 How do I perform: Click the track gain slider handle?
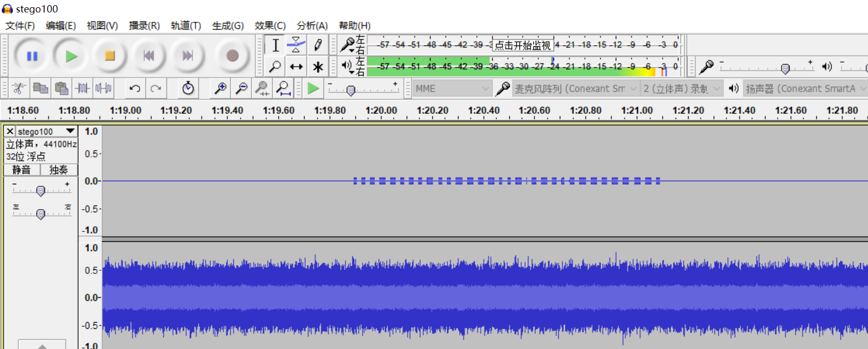(x=41, y=191)
